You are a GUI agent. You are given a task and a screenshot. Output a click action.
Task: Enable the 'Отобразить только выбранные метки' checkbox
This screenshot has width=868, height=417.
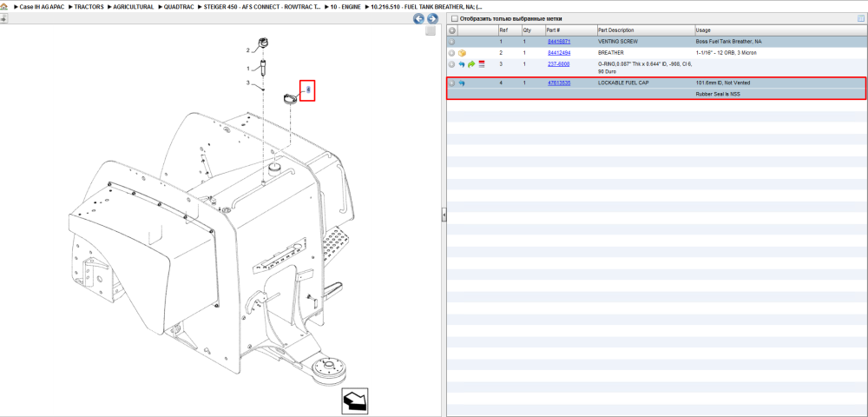point(455,19)
